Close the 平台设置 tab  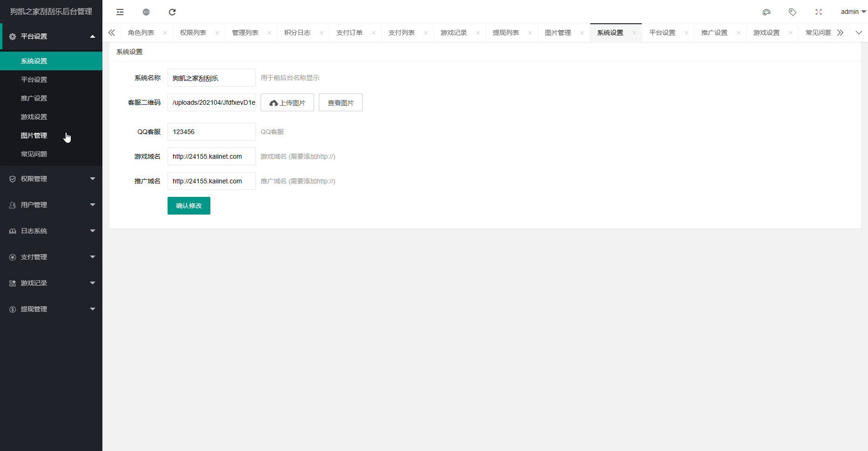pyautogui.click(x=686, y=33)
